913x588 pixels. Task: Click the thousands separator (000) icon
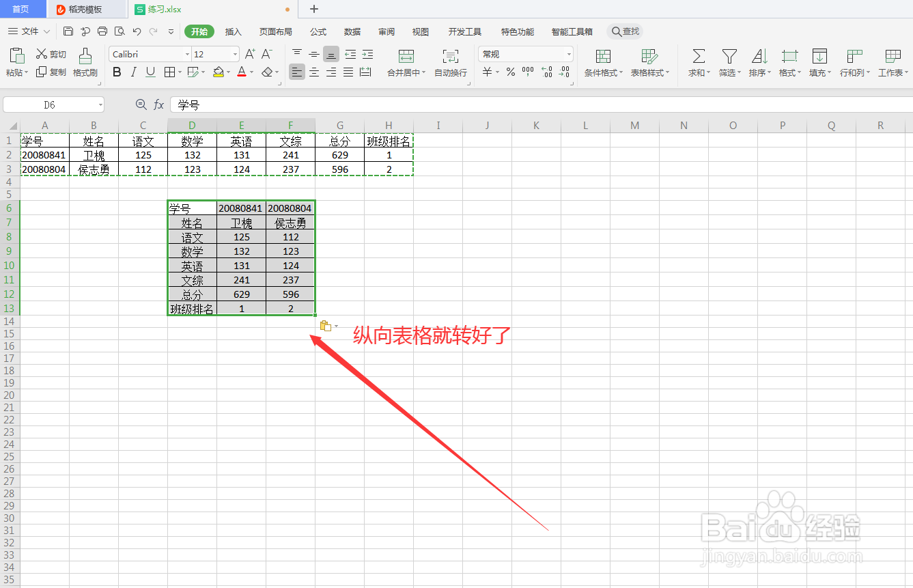point(528,71)
